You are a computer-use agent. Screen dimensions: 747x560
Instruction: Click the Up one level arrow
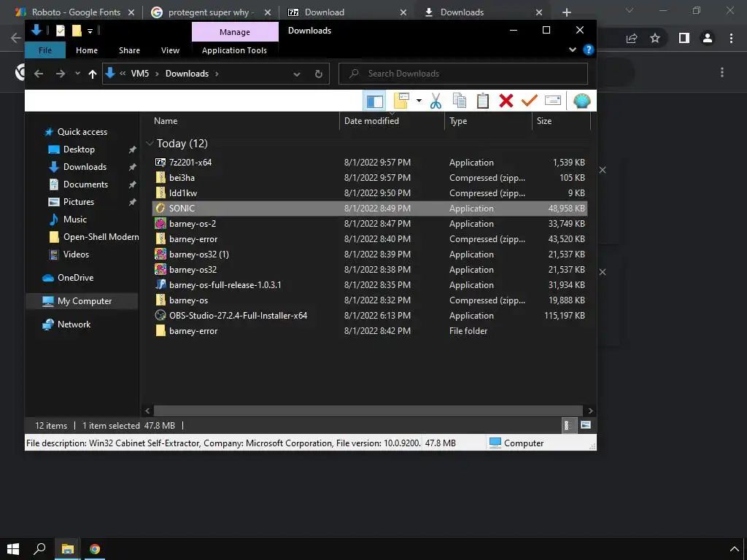click(x=93, y=74)
